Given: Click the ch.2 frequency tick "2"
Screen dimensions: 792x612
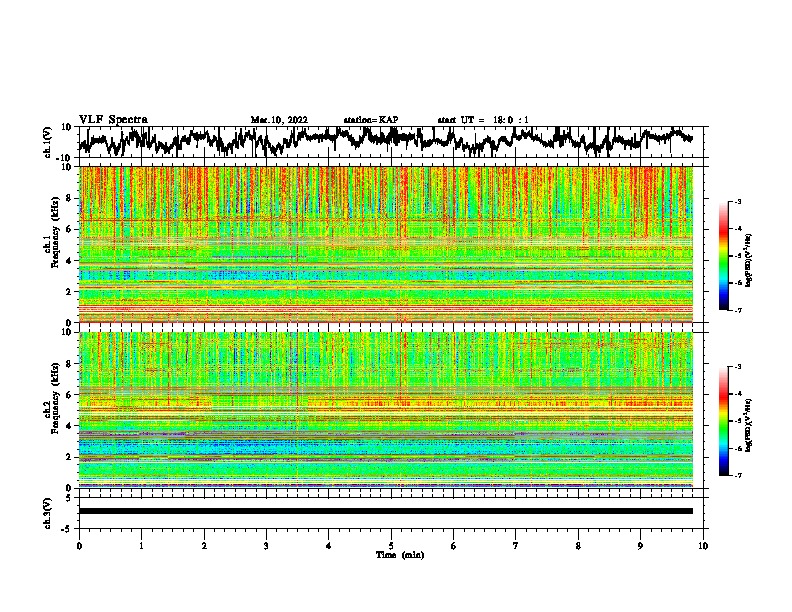Looking at the screenshot, I should [70, 457].
